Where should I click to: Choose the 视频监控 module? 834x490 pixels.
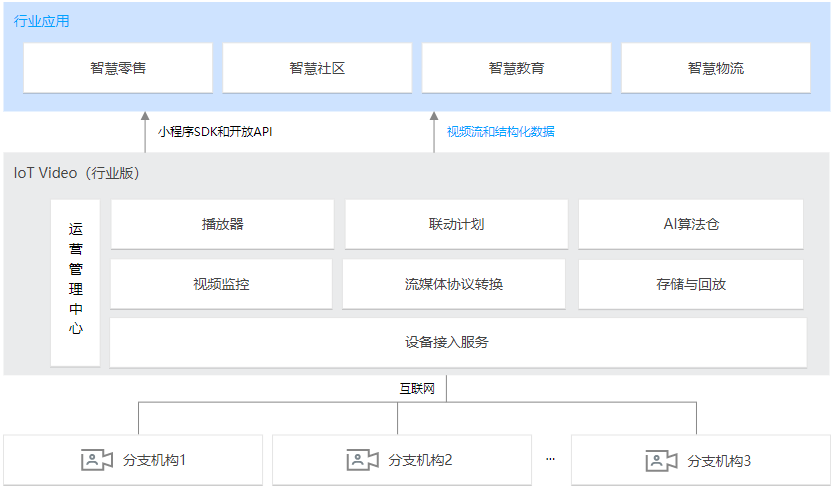tap(221, 284)
